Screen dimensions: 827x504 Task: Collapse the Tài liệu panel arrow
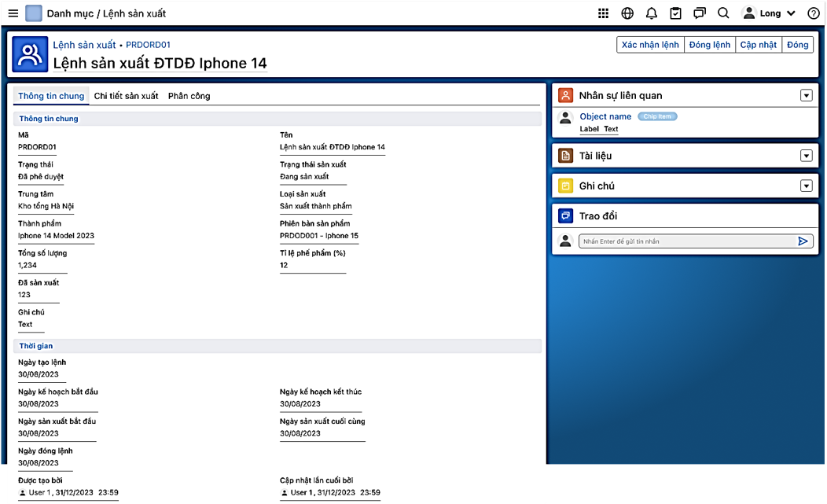(805, 156)
